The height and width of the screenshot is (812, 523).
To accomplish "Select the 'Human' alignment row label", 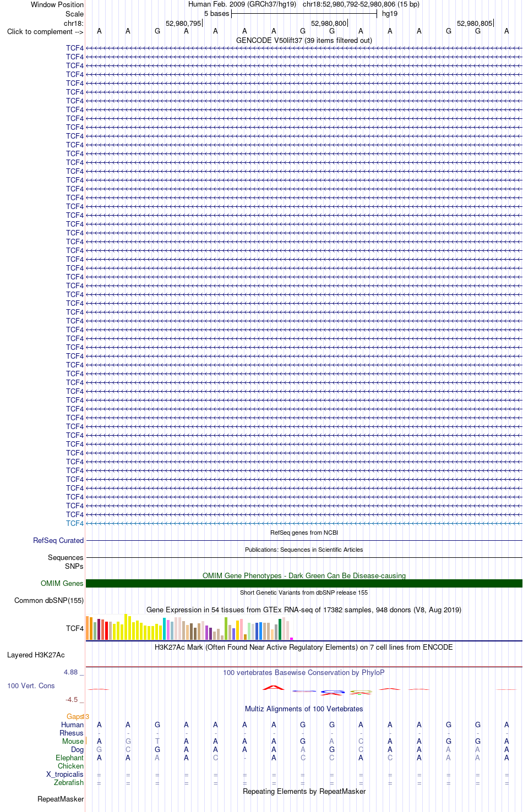I will click(x=73, y=725).
